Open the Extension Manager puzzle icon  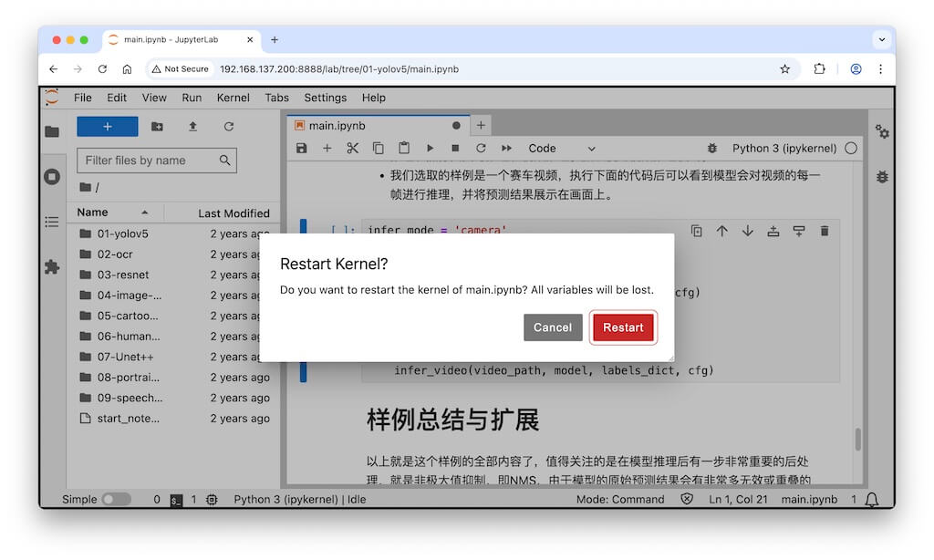click(52, 266)
